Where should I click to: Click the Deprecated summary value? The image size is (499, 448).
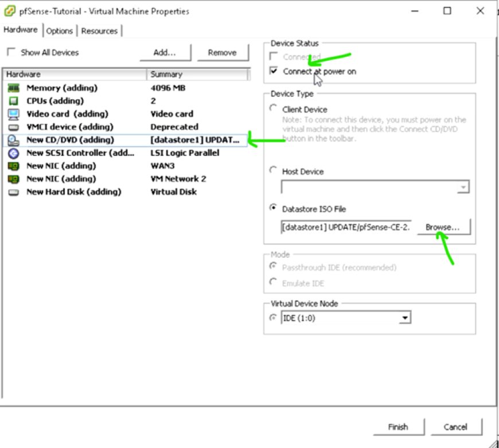pyautogui.click(x=174, y=127)
